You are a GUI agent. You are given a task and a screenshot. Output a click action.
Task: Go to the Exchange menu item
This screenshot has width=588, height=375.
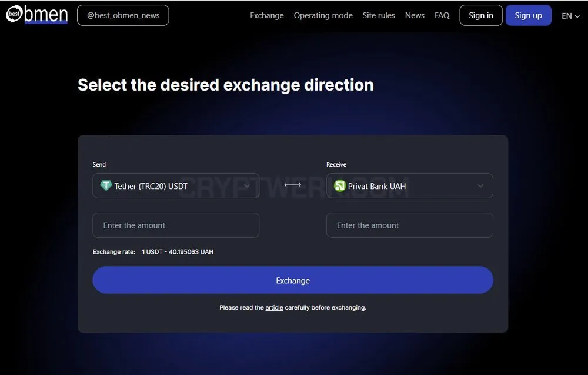pos(266,15)
